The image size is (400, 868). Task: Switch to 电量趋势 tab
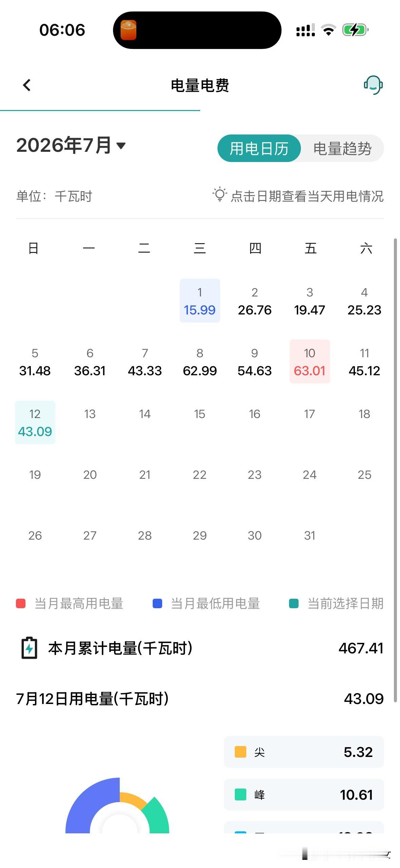(x=342, y=148)
